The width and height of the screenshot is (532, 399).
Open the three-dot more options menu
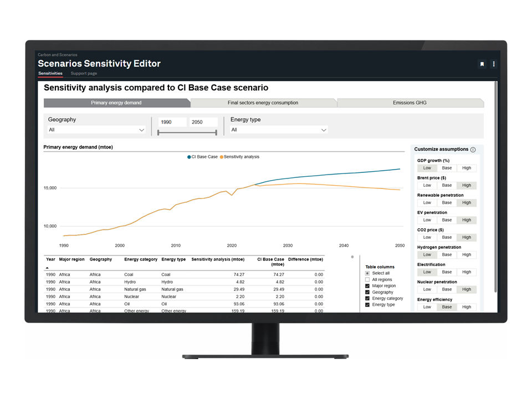click(x=493, y=64)
